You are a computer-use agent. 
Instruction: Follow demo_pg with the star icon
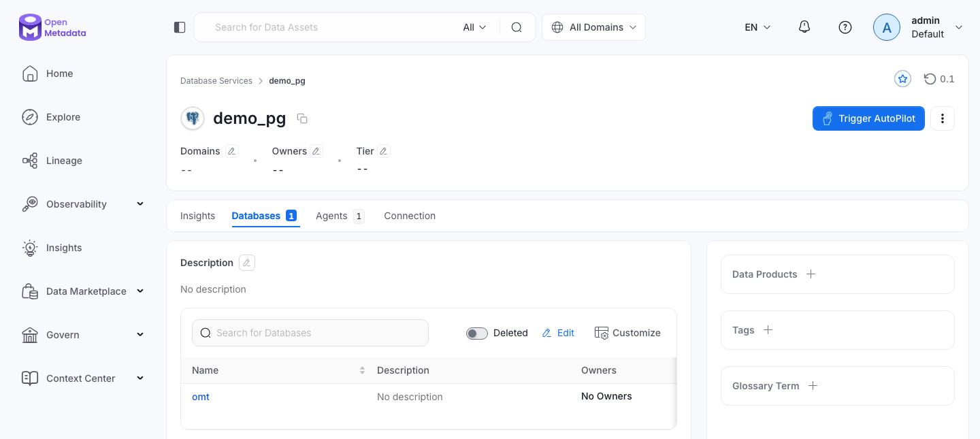(903, 79)
